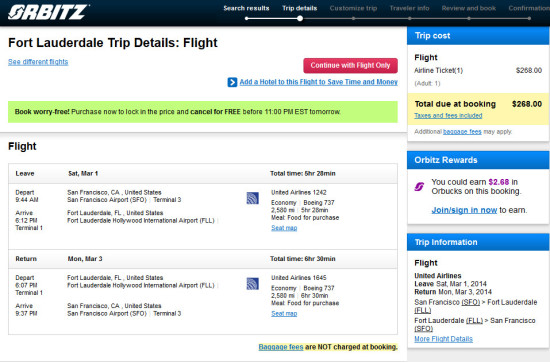Open Baggage fees link below the flight table
This screenshot has height=362, width=550.
tap(281, 347)
